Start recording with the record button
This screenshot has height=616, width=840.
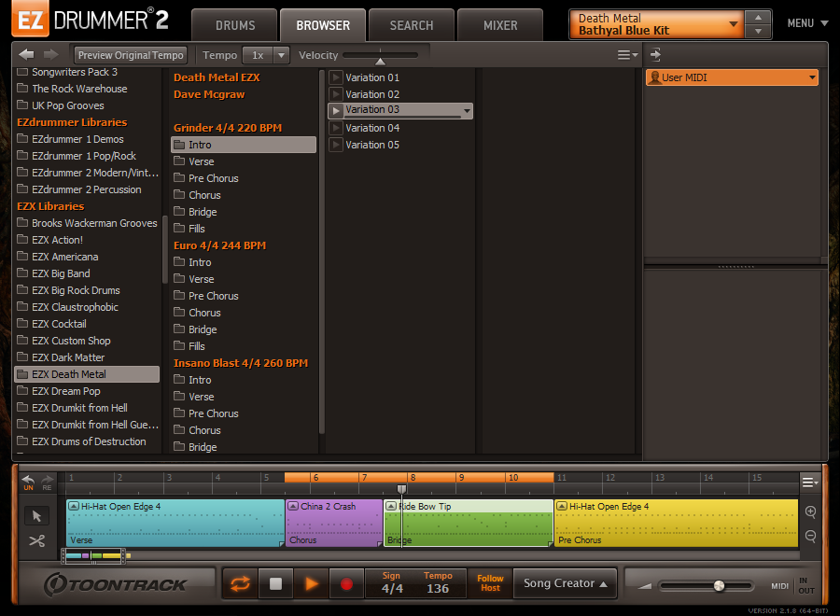pyautogui.click(x=346, y=583)
